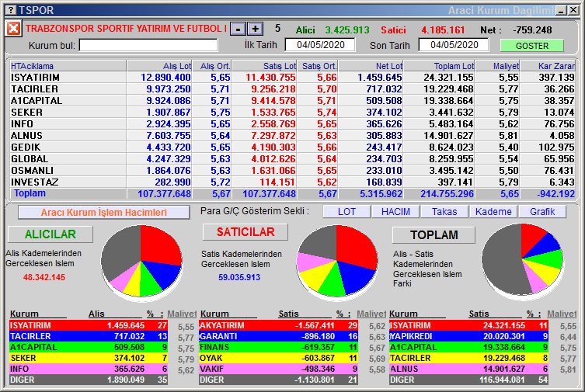Increase the count with the plus button

[x=255, y=29]
